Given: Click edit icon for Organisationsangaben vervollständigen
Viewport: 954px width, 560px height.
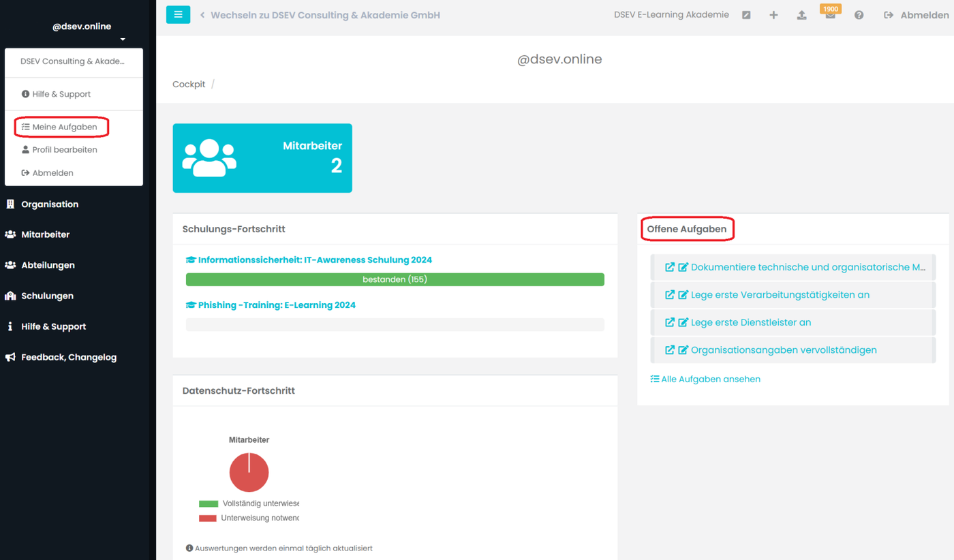Looking at the screenshot, I should (x=683, y=350).
